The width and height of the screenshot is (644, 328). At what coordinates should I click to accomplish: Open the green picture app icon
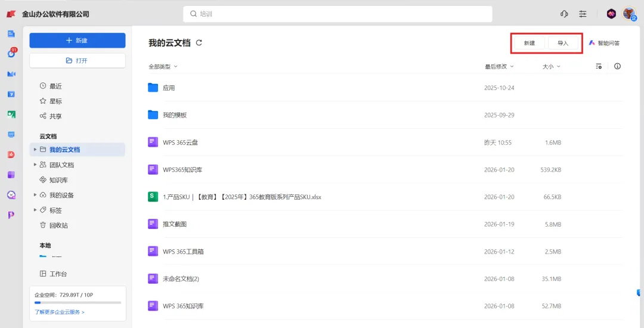tap(11, 114)
